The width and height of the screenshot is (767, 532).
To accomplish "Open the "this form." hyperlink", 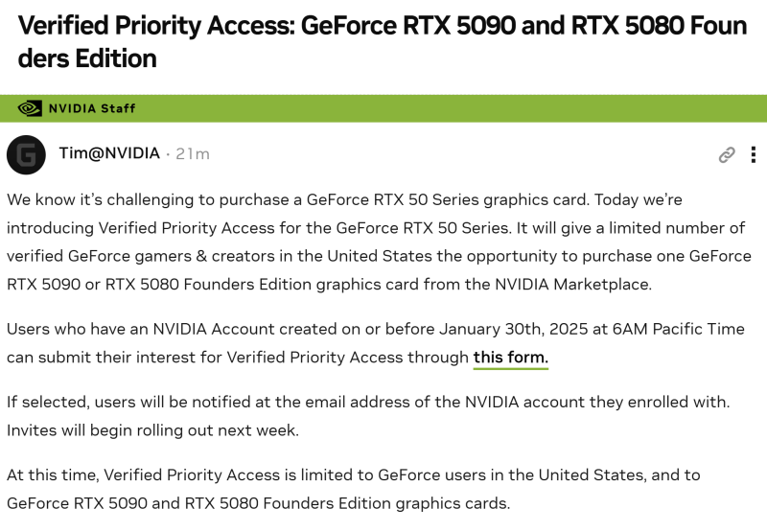I will (x=510, y=358).
